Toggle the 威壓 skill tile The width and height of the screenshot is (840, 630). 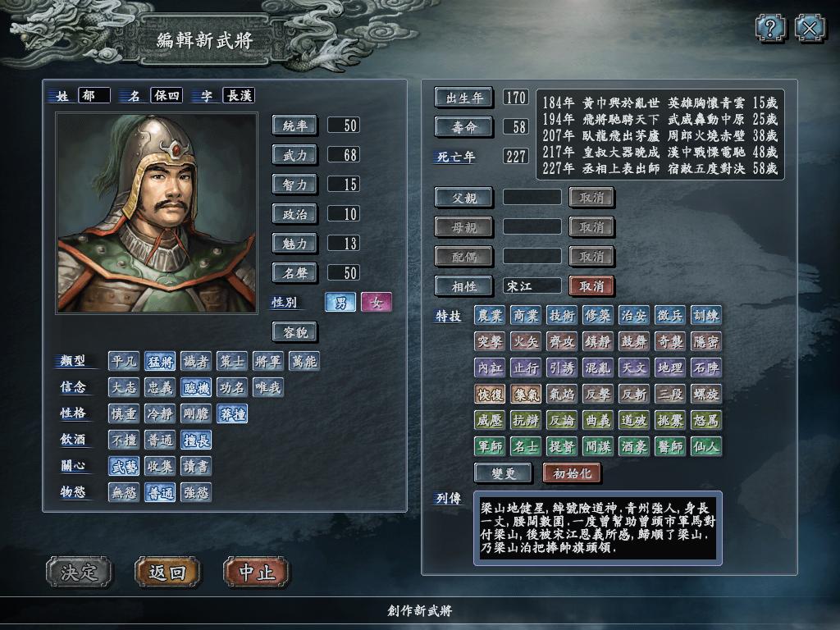pyautogui.click(x=490, y=420)
